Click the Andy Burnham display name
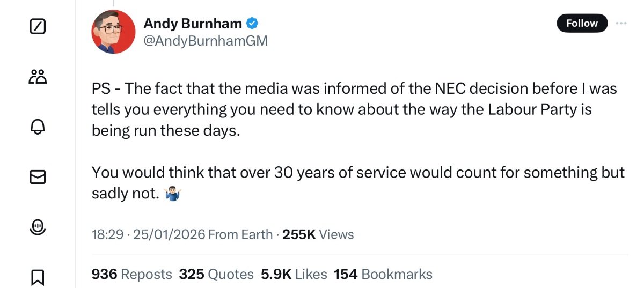This screenshot has width=644, height=288. tap(192, 23)
